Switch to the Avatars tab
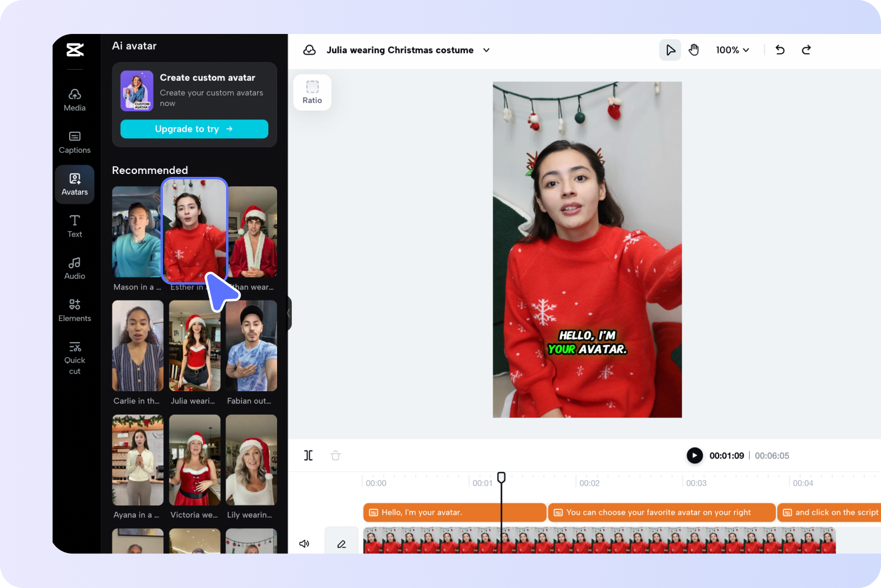 [x=74, y=184]
